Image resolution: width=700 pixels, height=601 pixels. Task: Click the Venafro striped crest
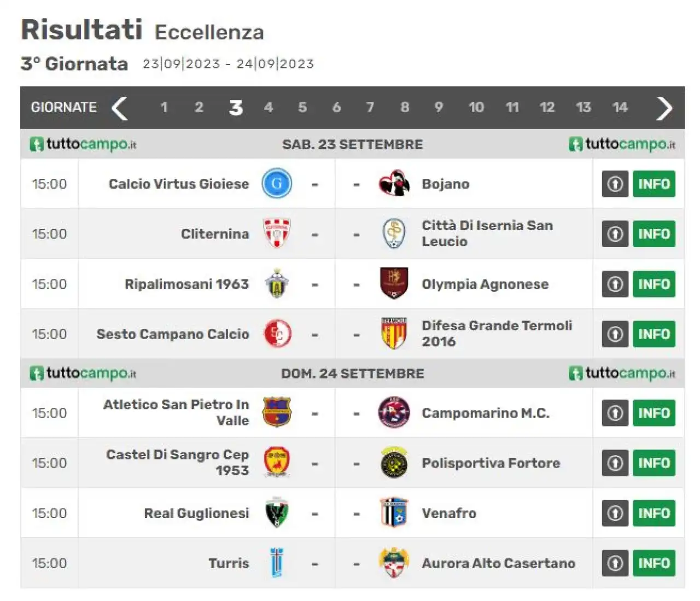pos(394,512)
